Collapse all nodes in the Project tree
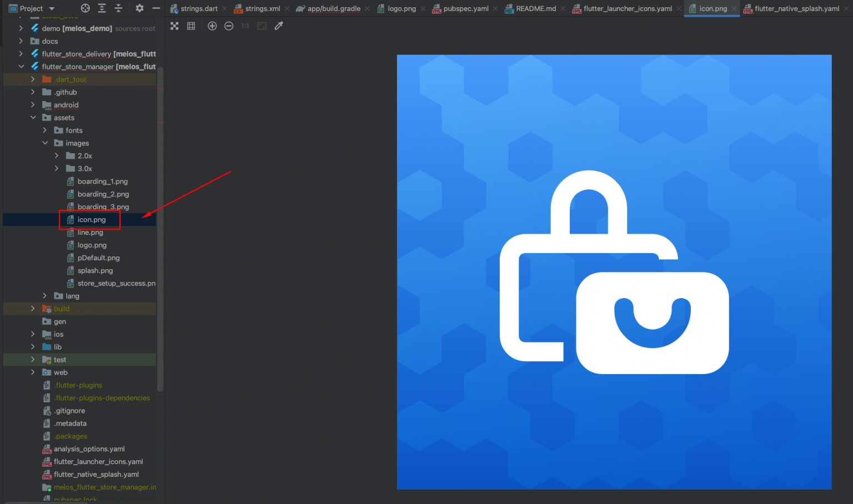 [118, 8]
